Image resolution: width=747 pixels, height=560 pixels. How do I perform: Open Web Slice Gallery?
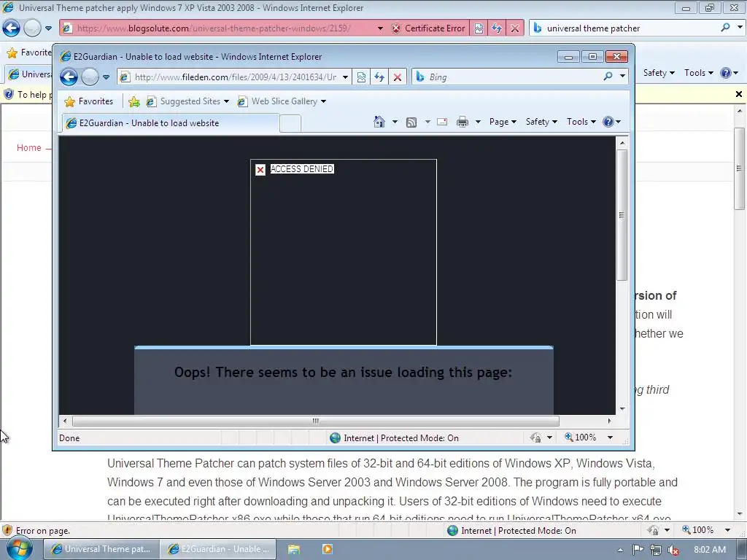(282, 101)
